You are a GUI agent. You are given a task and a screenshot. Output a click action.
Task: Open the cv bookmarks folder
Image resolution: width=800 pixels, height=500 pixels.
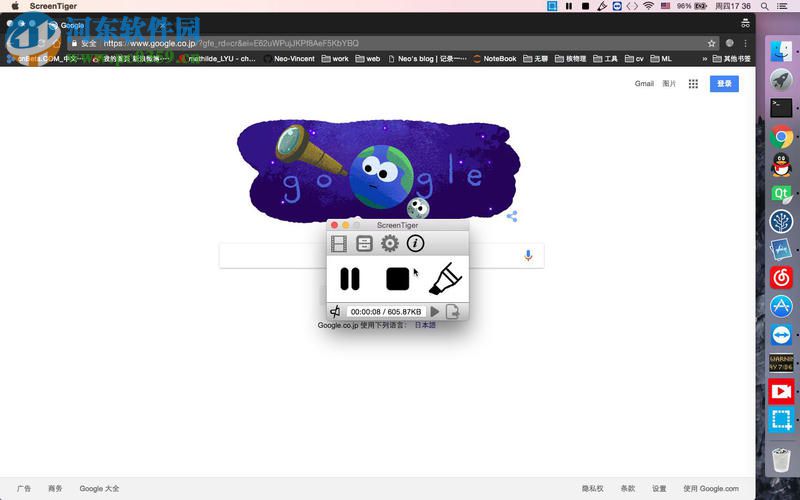point(634,59)
